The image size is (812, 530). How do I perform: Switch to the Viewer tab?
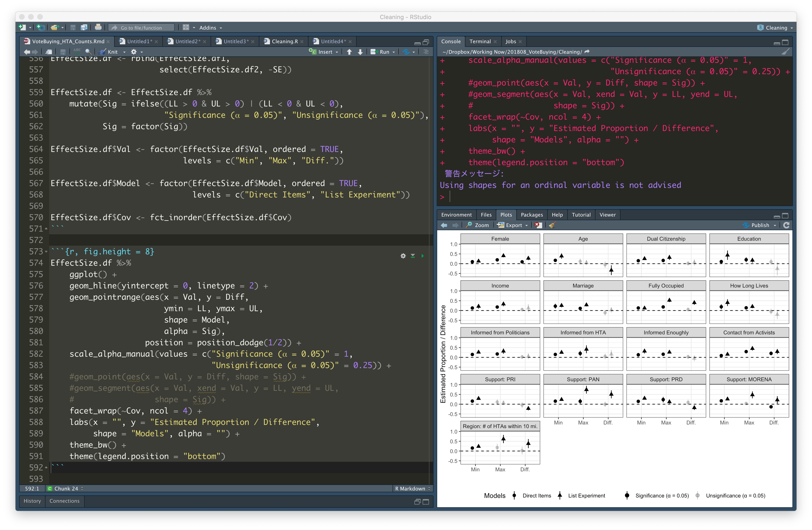point(607,215)
